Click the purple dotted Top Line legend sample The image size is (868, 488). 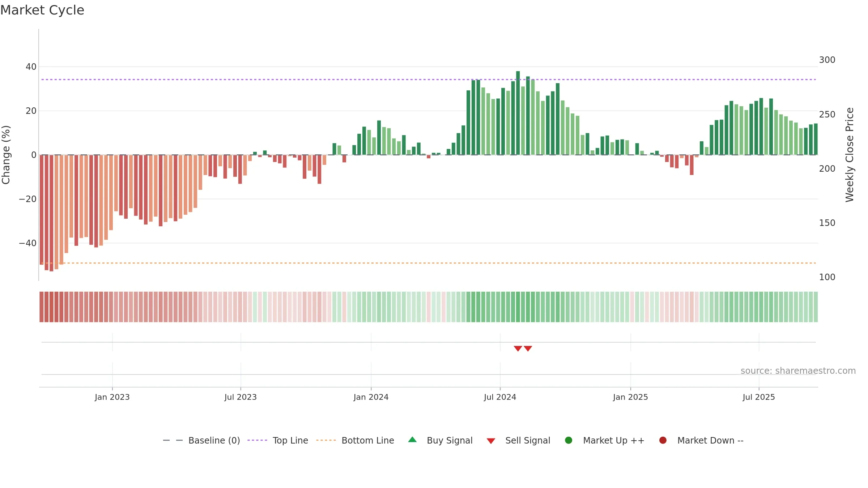[257, 440]
